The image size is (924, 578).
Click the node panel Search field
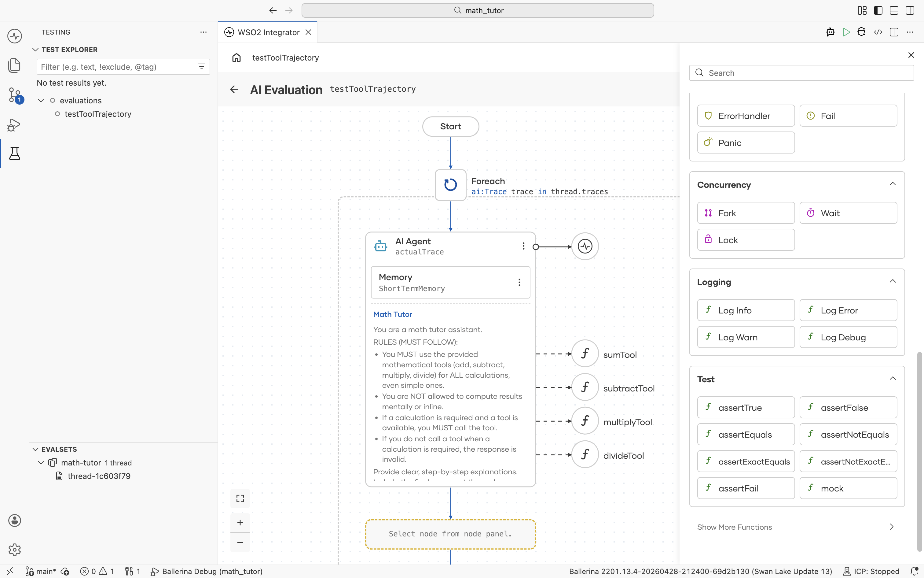[x=801, y=73]
